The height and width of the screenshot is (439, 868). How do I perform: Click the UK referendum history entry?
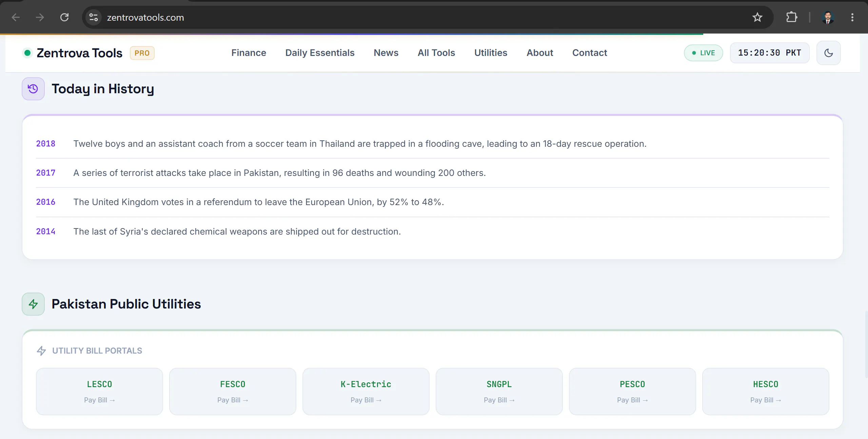(x=259, y=202)
